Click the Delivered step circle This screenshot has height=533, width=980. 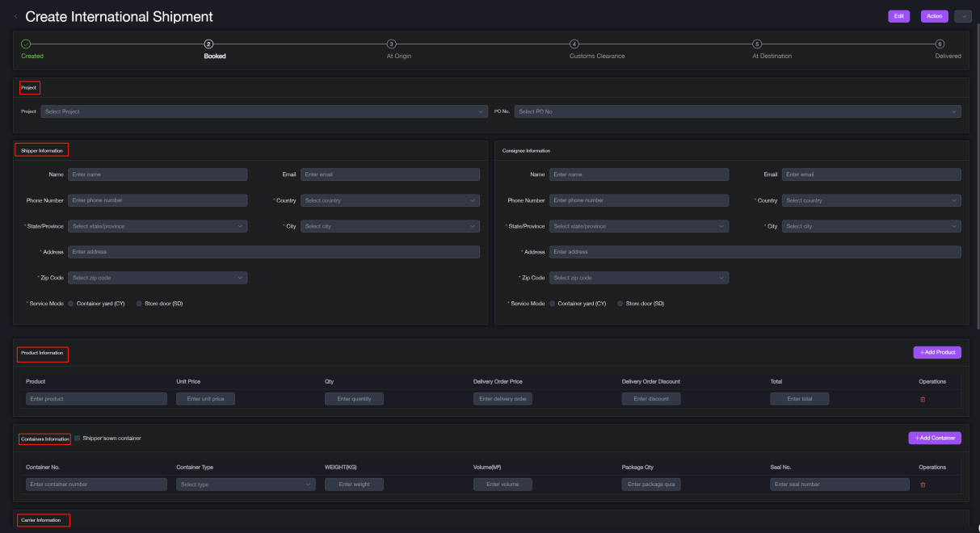(x=940, y=44)
